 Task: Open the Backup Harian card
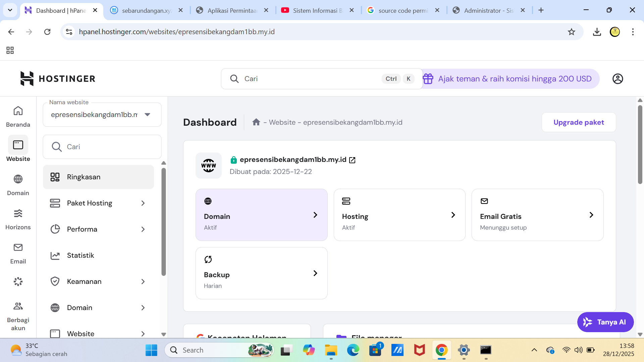(x=261, y=273)
